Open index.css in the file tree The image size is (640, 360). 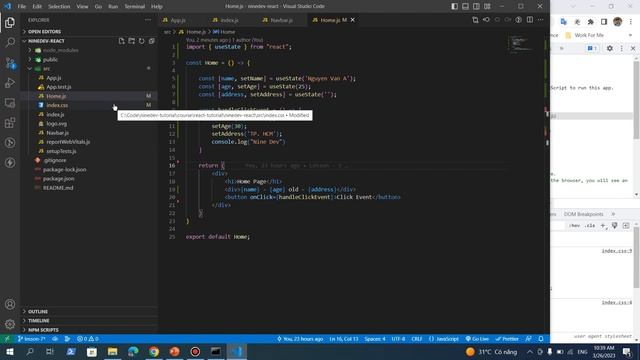click(57, 105)
